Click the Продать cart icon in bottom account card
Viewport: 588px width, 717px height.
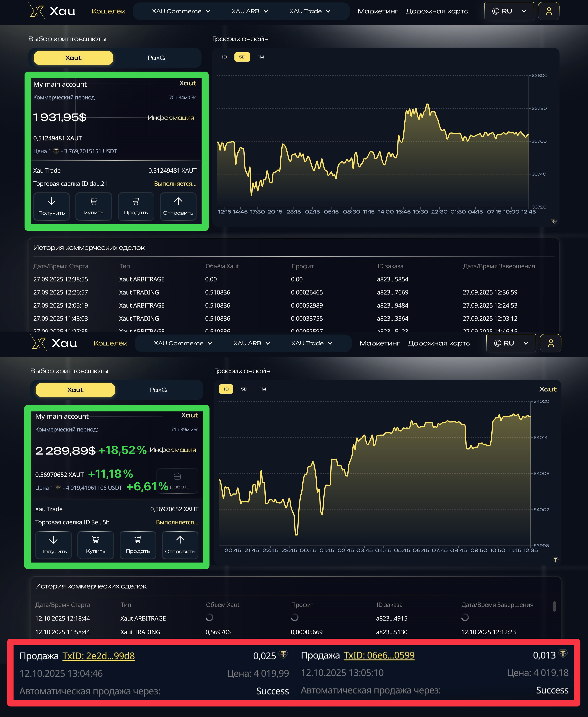pyautogui.click(x=137, y=540)
